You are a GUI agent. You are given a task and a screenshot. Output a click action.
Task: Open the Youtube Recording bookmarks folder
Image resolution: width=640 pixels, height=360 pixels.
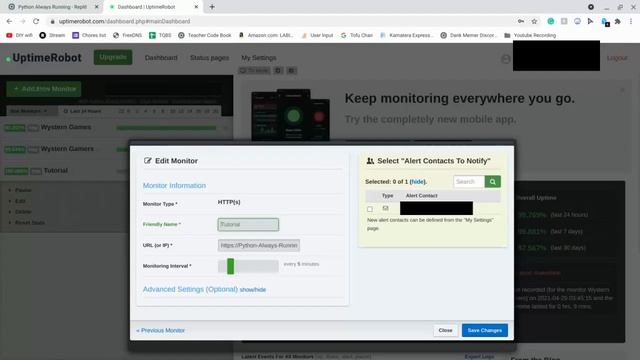530,35
